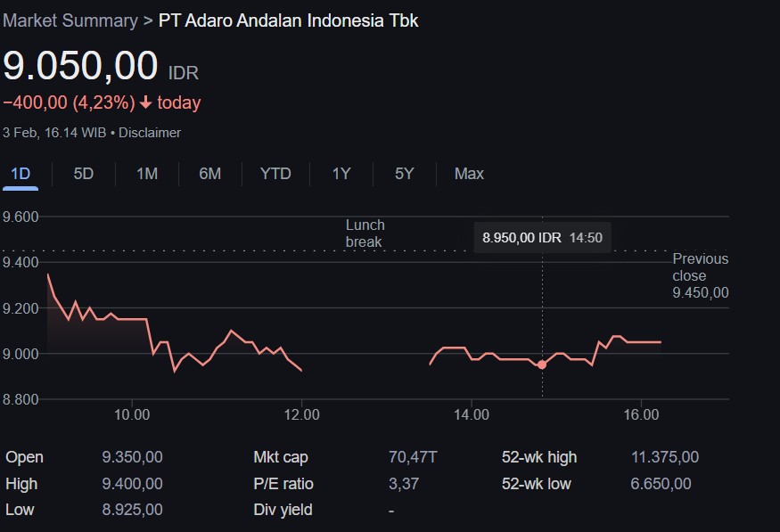780x532 pixels.
Task: Select the 1D time range tab
Action: (21, 174)
